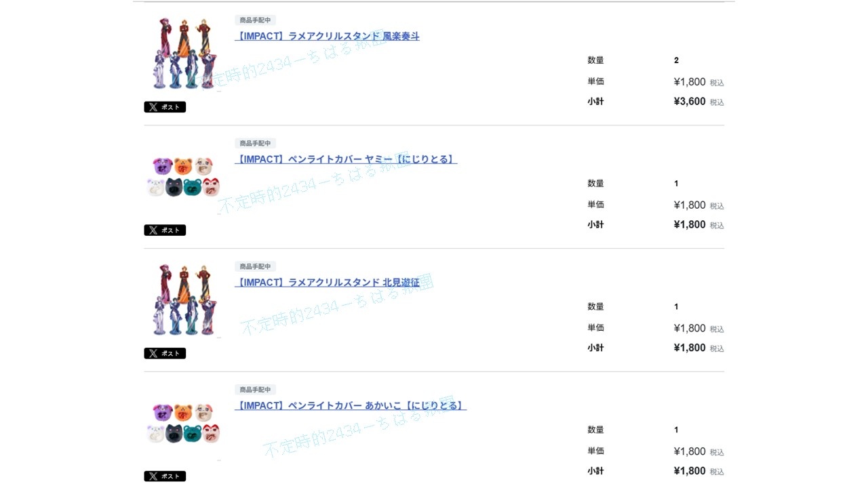
Task: Open the ペンライトカバー ヤミー product link
Action: [346, 159]
